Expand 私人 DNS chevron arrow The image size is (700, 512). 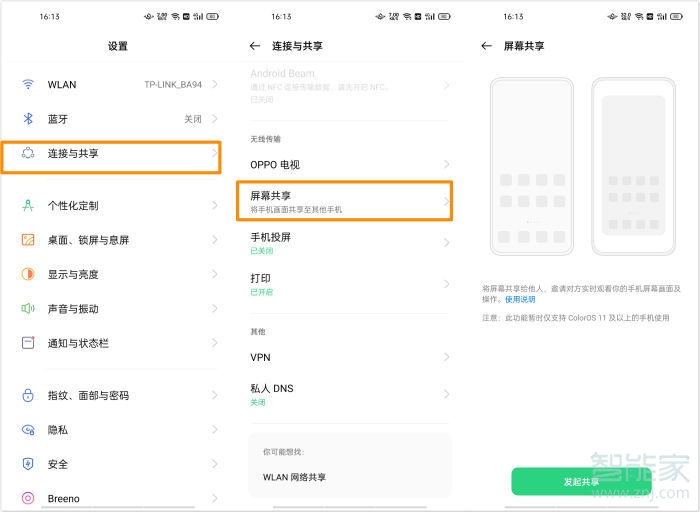(446, 394)
